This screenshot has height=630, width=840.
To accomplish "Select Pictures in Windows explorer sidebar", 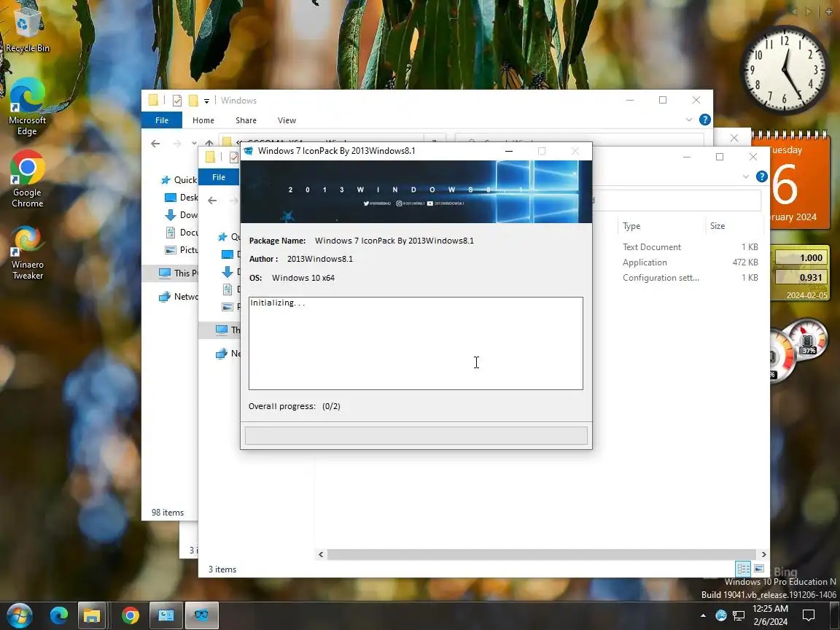I will [182, 249].
